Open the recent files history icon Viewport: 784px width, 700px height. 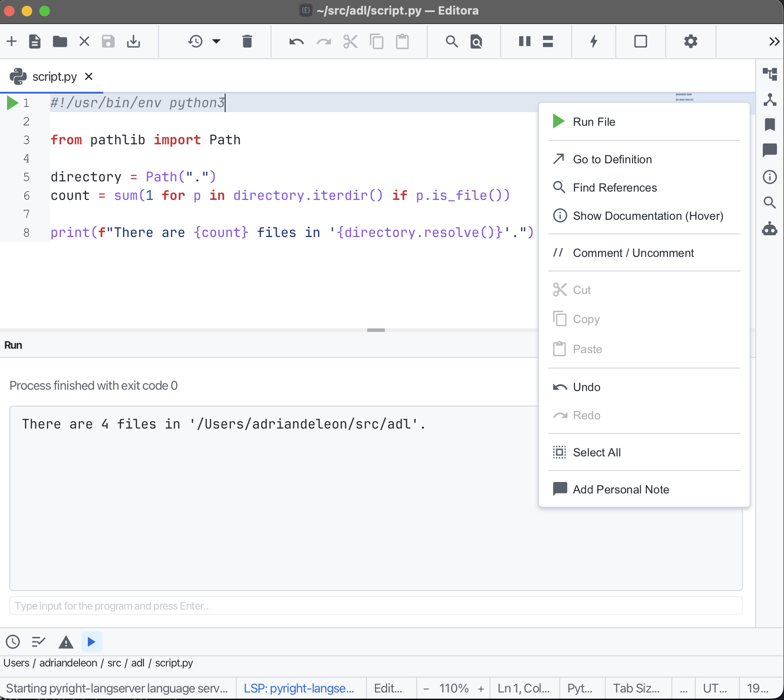point(195,41)
